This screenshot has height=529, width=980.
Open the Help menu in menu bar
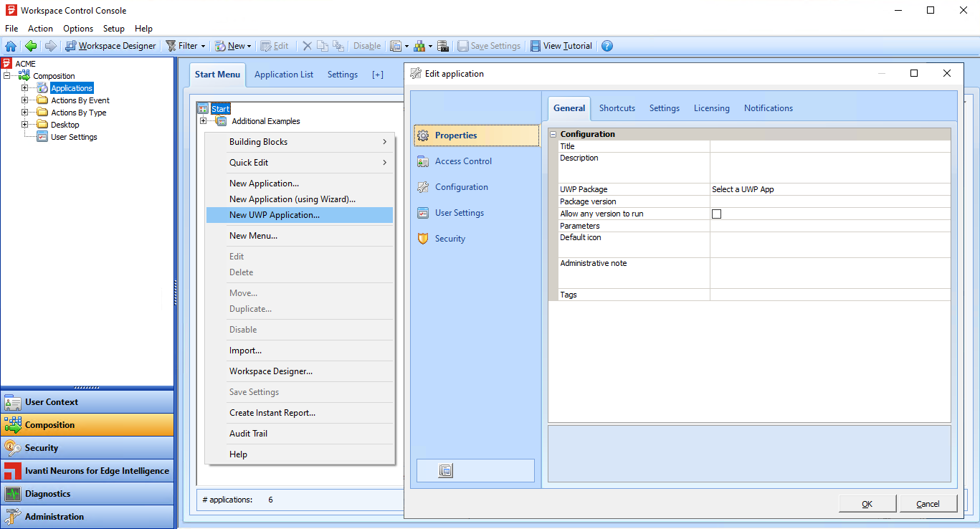(143, 29)
